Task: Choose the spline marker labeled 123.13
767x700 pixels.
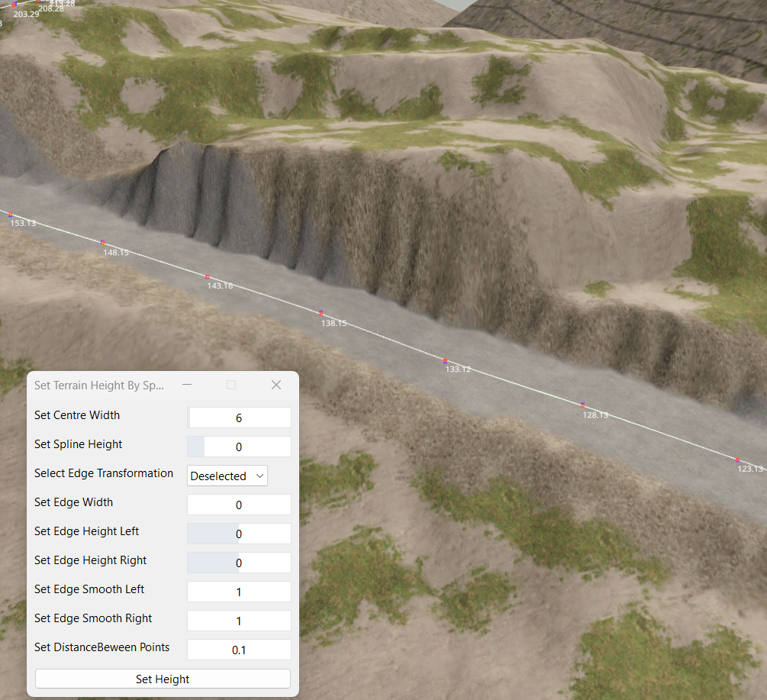Action: (x=738, y=460)
